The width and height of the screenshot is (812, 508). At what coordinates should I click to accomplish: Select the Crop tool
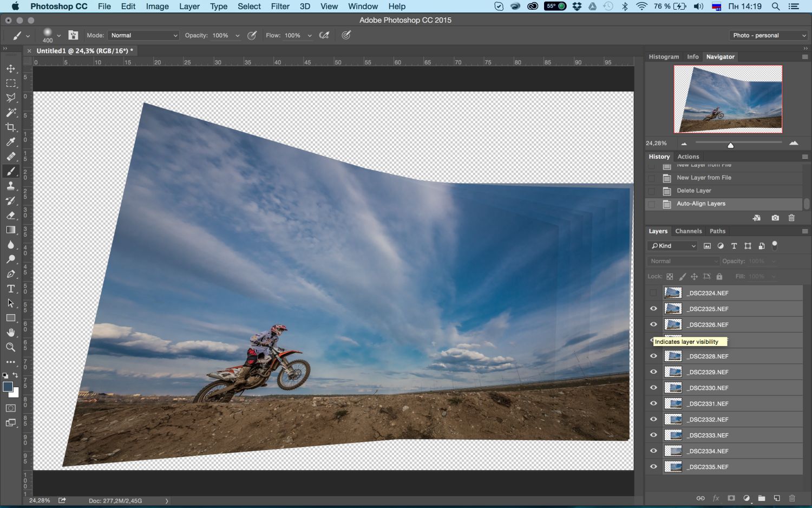click(x=11, y=127)
